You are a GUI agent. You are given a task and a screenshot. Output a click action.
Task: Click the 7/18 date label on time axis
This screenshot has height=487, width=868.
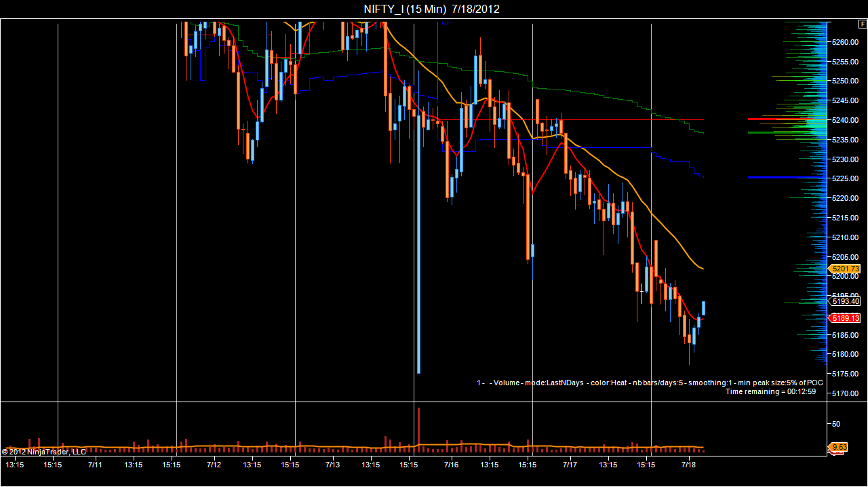689,465
